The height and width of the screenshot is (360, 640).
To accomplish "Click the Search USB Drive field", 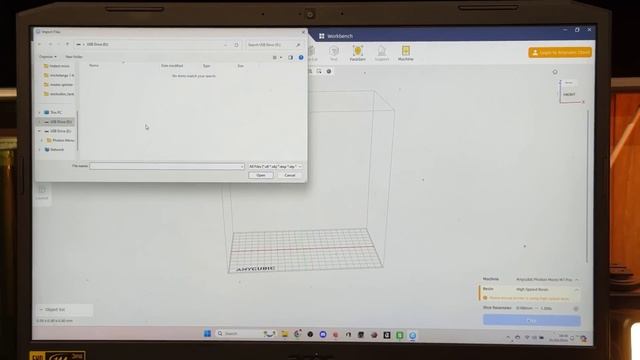I will (x=274, y=44).
